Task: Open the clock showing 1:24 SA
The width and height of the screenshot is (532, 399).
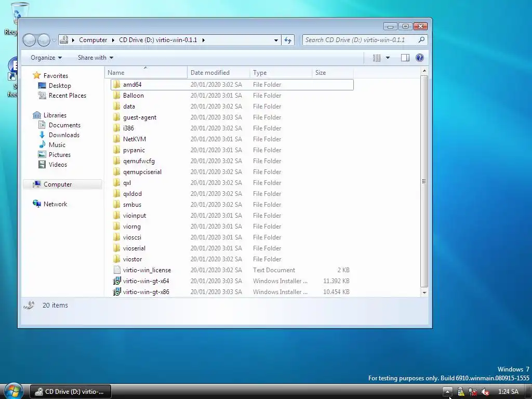Action: [508, 392]
